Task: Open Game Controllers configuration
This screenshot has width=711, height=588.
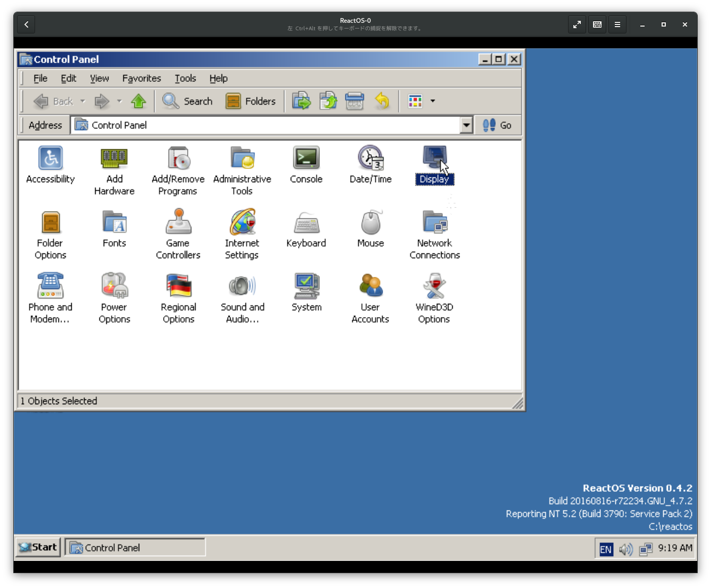Action: (x=178, y=223)
